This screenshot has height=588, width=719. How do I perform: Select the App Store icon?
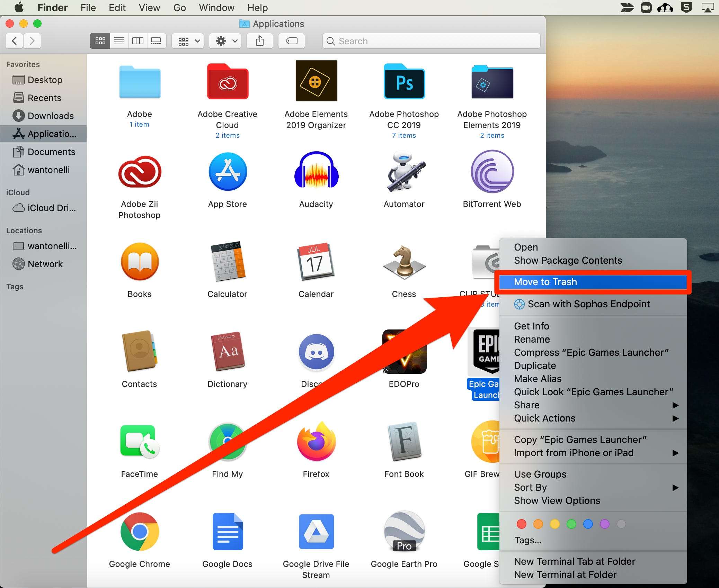coord(228,172)
